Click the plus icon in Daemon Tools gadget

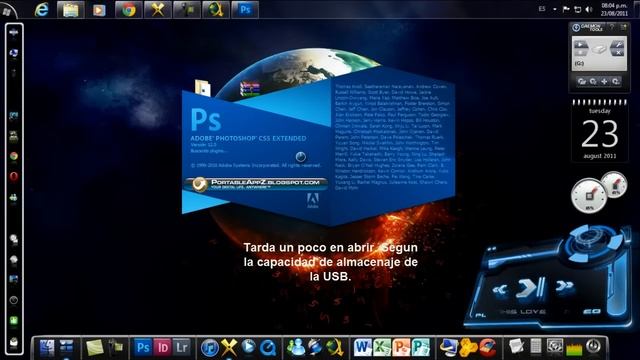(x=604, y=82)
